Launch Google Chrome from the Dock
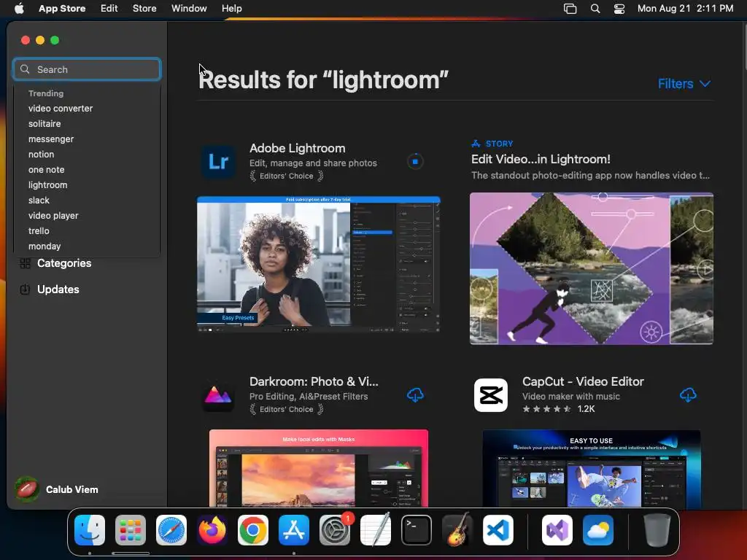747x560 pixels. [x=253, y=529]
